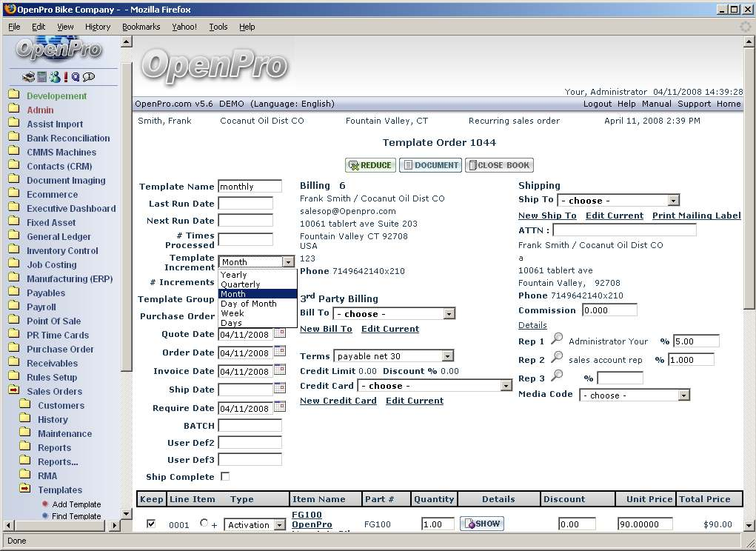This screenshot has width=756, height=551.
Task: Click the red exclamation mark icon
Action: click(65, 77)
